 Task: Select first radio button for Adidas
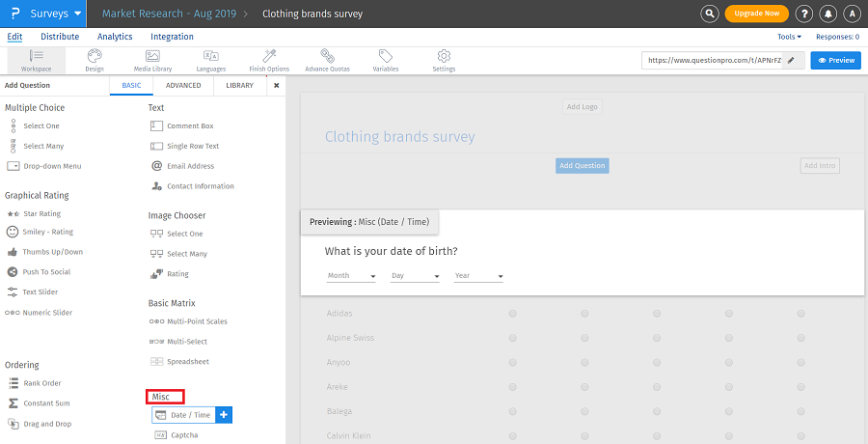(x=512, y=314)
